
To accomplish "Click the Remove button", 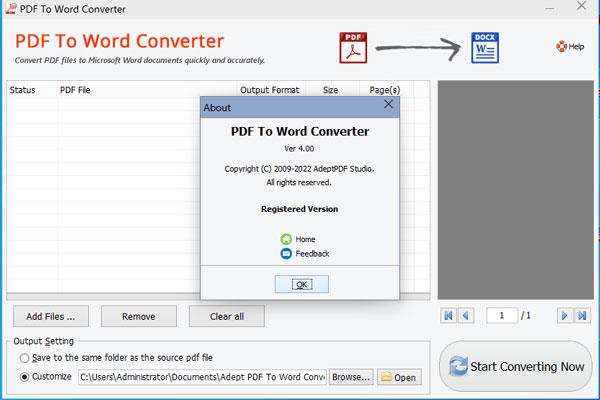I will pyautogui.click(x=139, y=316).
